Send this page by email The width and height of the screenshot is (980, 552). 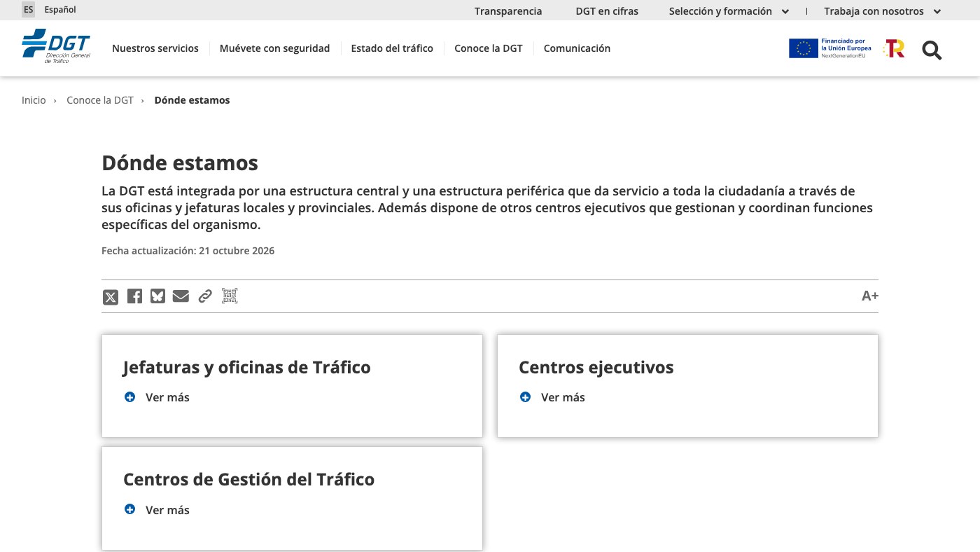pos(181,296)
